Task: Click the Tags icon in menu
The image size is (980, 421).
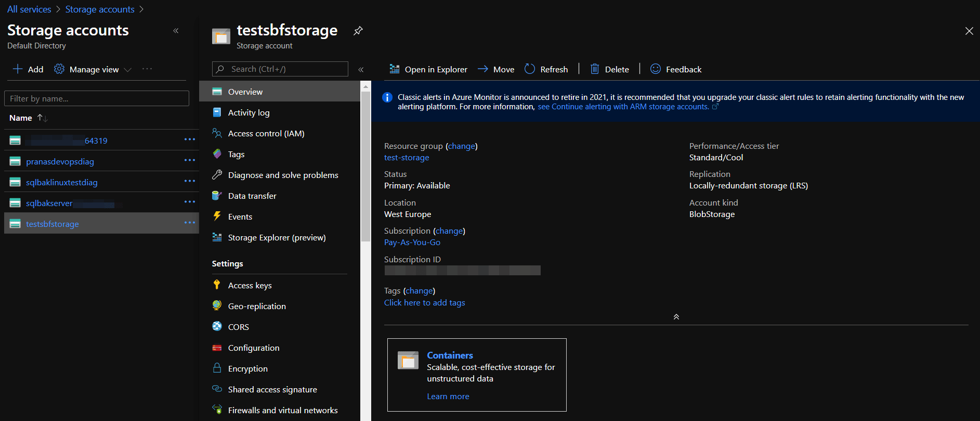Action: (x=217, y=154)
